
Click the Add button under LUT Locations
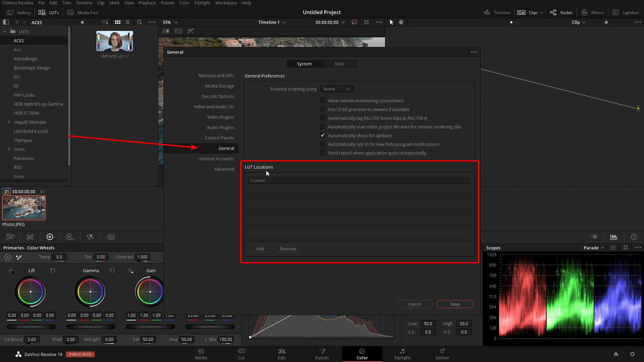click(x=260, y=249)
